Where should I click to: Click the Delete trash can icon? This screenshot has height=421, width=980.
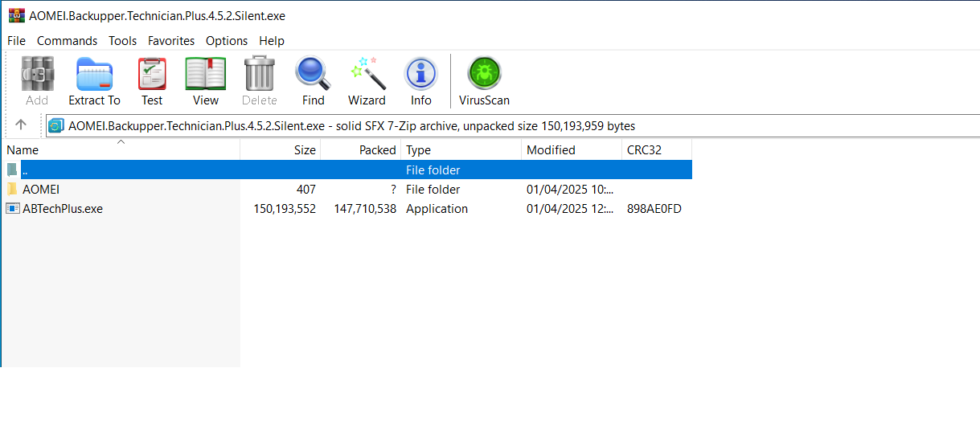point(260,73)
